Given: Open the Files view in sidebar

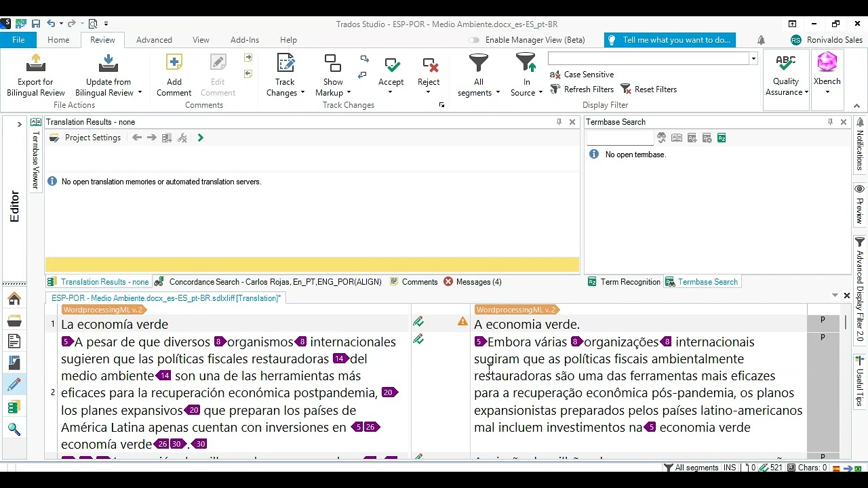Looking at the screenshot, I should click(x=14, y=342).
